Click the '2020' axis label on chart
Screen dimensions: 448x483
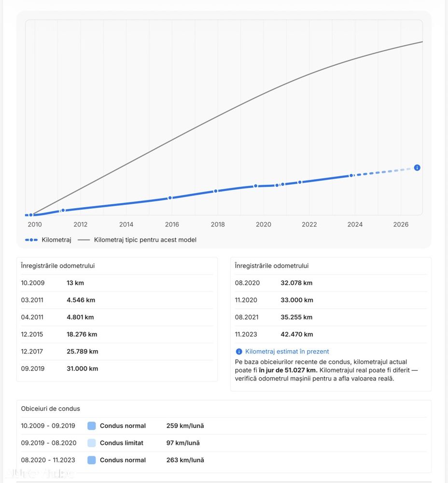(x=263, y=224)
